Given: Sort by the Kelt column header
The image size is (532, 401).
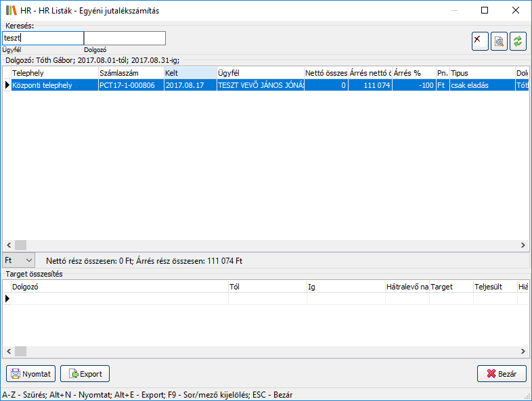Looking at the screenshot, I should [190, 72].
